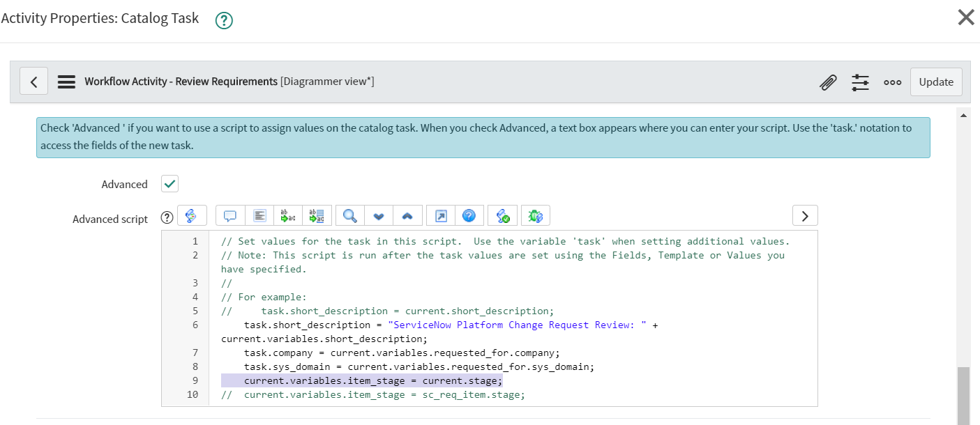Click the paperclip attachments icon
Viewport: 980px width, 425px height.
[x=828, y=82]
